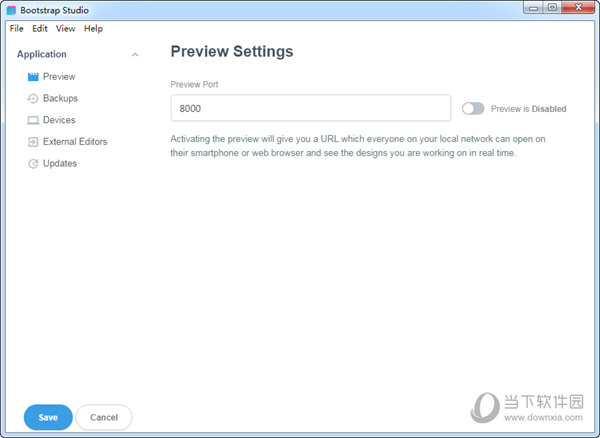Screen dimensions: 600x438
Task: Cancel the settings dialog
Action: click(x=104, y=417)
